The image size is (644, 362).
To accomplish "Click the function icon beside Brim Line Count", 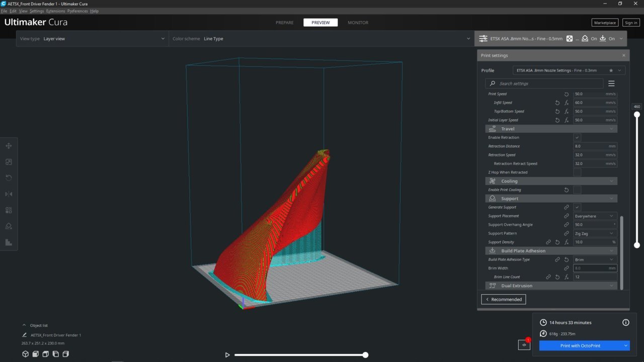I will (x=567, y=277).
